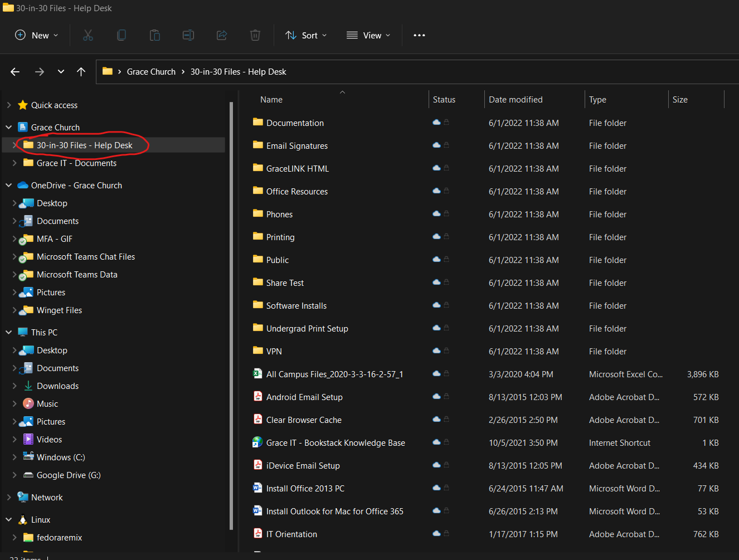Collapse the OneDrive - Grace Church node
This screenshot has height=560, width=739.
pos(8,185)
